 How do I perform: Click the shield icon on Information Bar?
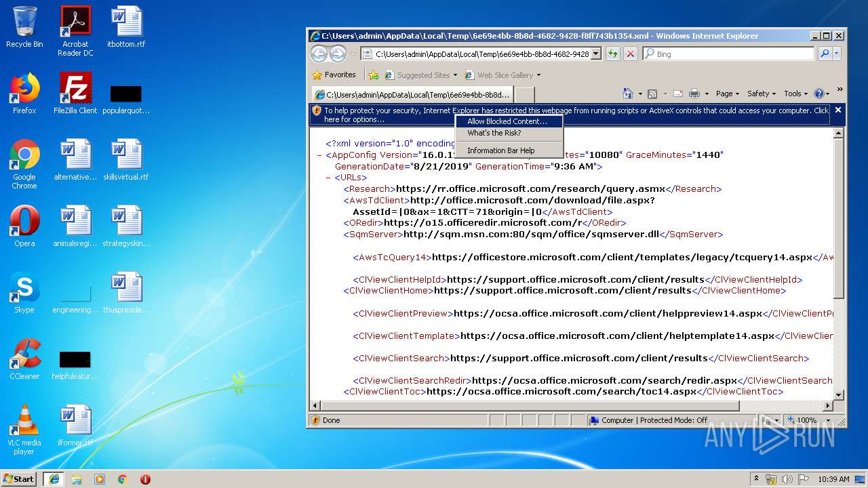click(316, 110)
